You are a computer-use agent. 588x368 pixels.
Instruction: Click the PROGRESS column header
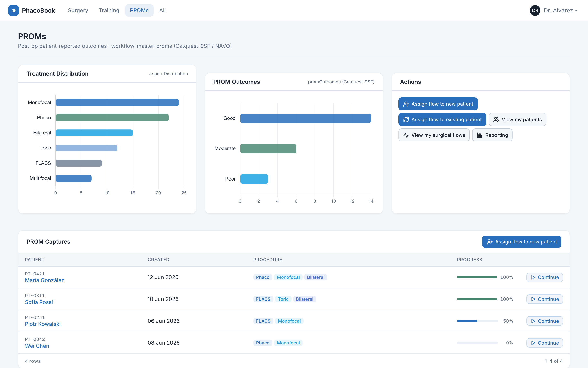tap(469, 260)
